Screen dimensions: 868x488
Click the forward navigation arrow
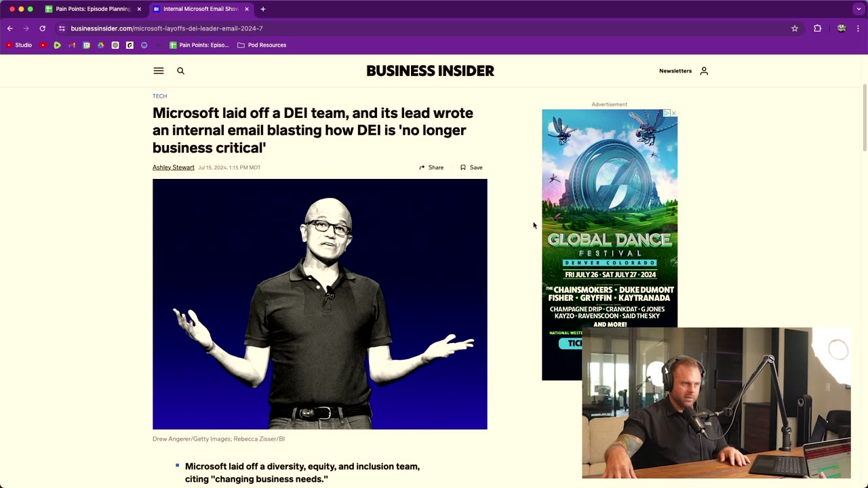tap(26, 28)
